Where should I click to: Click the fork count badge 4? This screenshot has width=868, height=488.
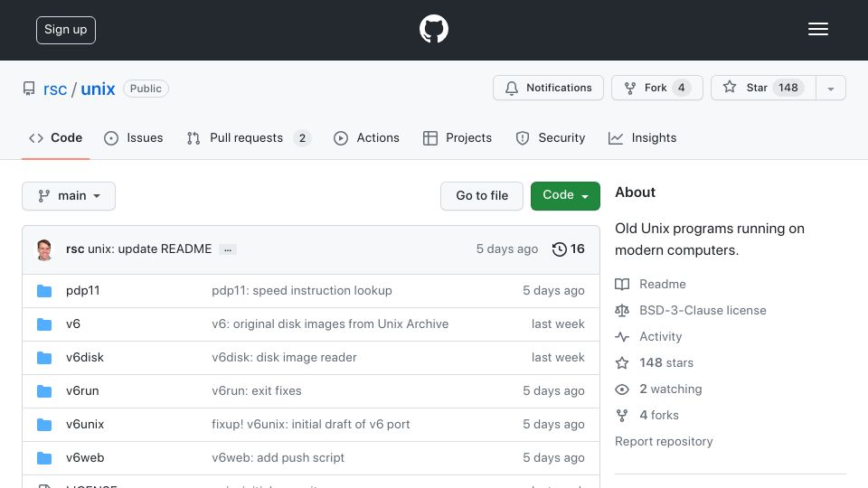pyautogui.click(x=682, y=88)
